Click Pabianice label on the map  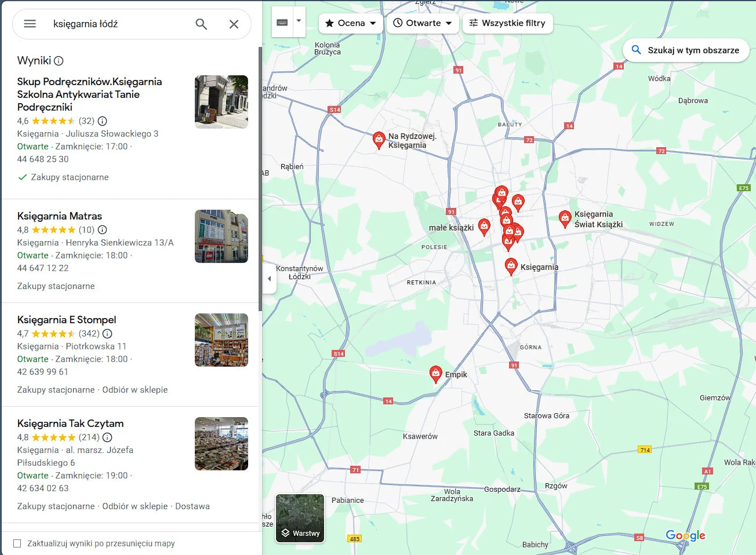pos(348,501)
